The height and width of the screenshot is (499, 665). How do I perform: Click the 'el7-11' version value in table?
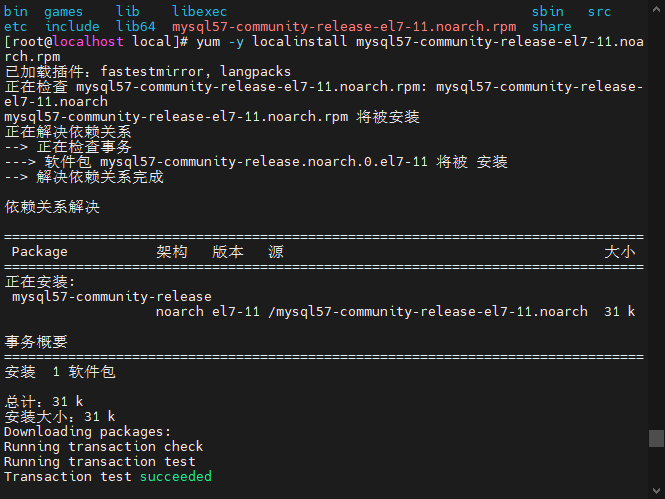(x=235, y=312)
